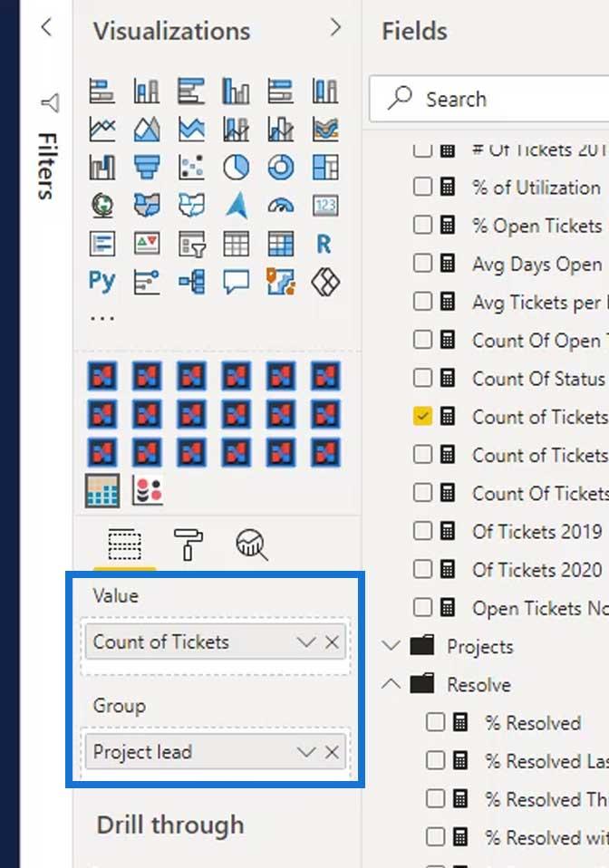Select the stacked bar chart visual
Screen dimensions: 609x868
click(x=102, y=91)
